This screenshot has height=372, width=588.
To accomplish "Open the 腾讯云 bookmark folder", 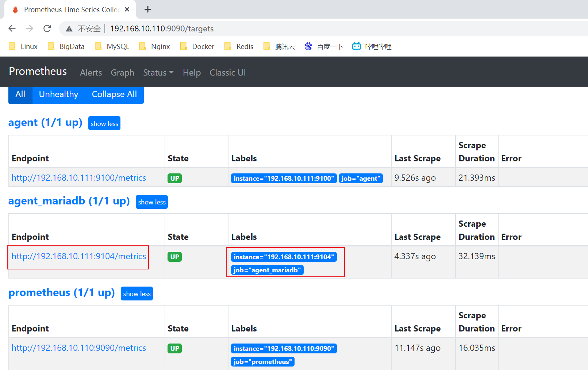I will click(279, 46).
